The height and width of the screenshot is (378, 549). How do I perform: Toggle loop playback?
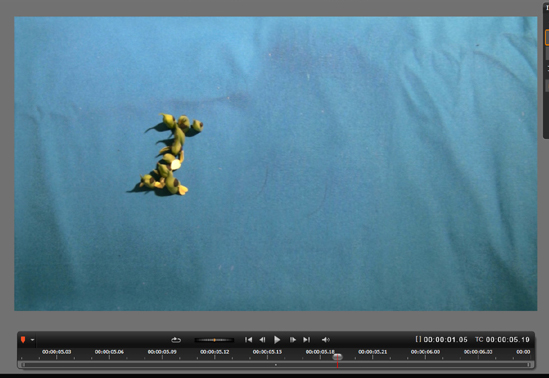[176, 340]
